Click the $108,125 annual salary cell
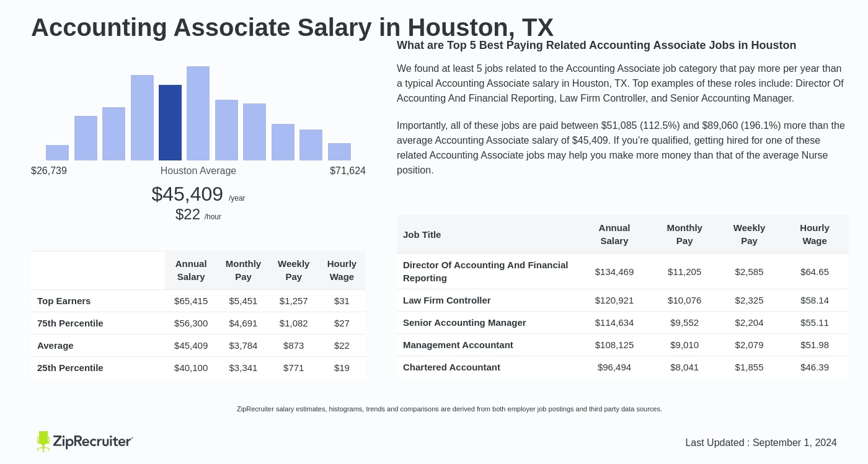868x464 pixels. [614, 345]
